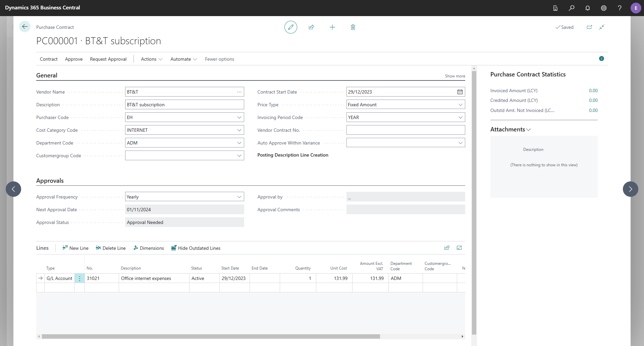Viewport: 644px width, 346px height.
Task: Expand the Attachments section chevron
Action: [529, 130]
